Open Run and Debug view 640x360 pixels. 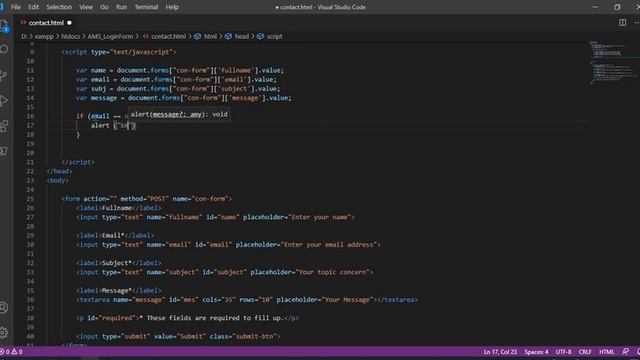click(4, 101)
